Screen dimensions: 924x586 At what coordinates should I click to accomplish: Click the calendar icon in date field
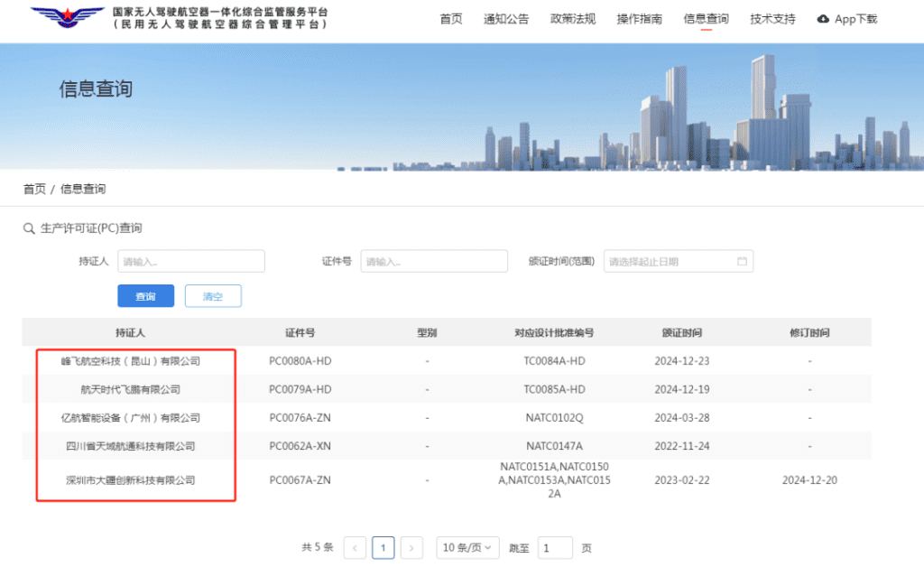(742, 262)
